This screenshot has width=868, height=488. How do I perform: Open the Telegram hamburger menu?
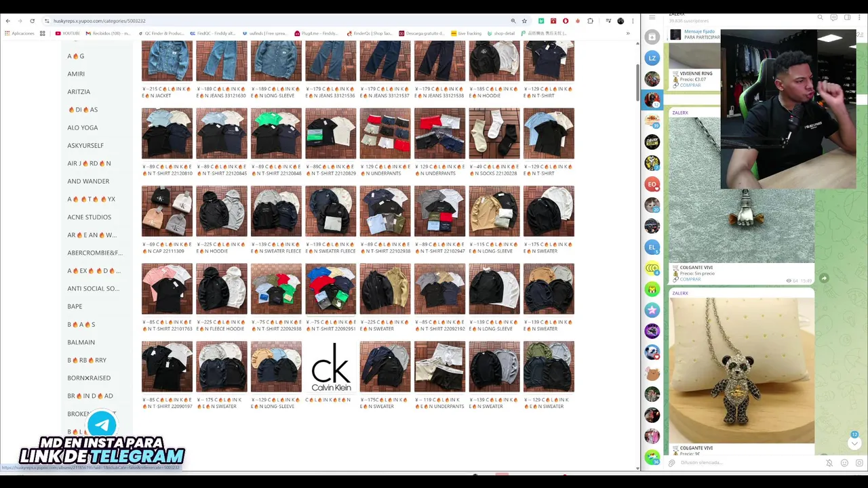[652, 17]
